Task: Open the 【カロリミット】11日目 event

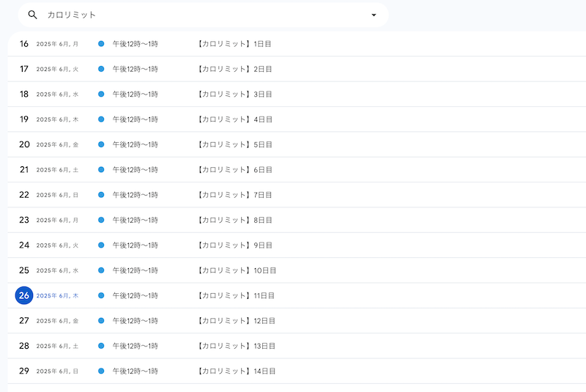Action: 237,295
